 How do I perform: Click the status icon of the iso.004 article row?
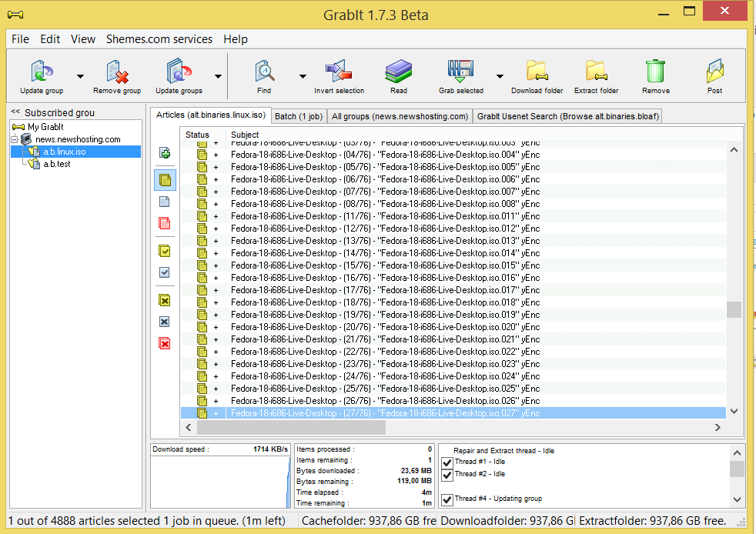[202, 155]
